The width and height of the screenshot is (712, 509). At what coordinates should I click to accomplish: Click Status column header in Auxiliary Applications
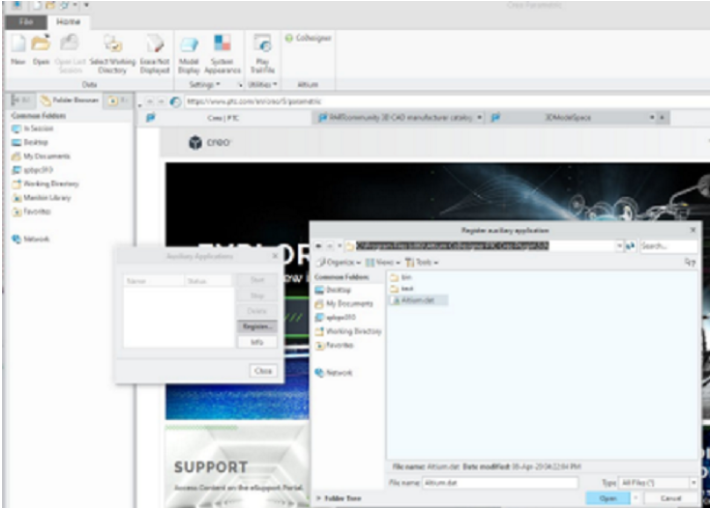(209, 281)
